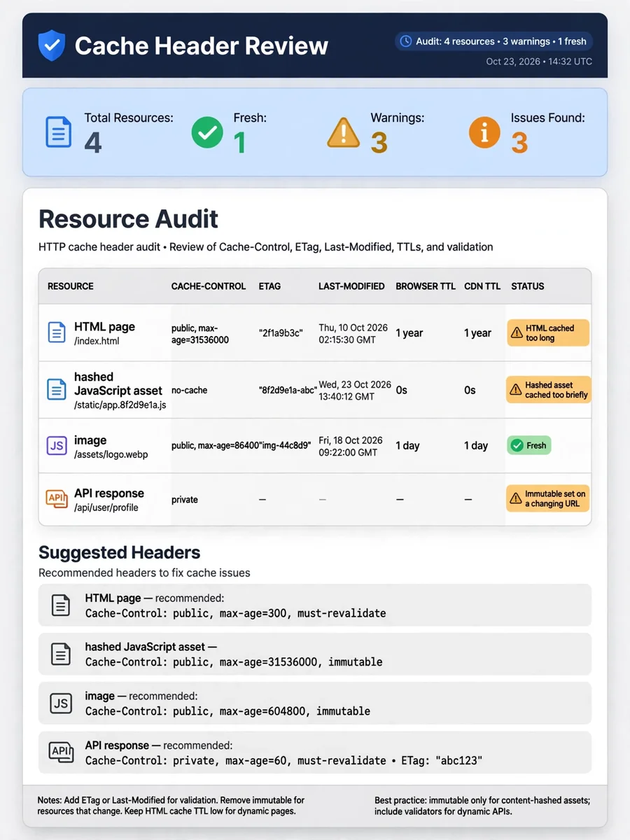Click the '1 year' CDN TTL cell for HTML page

tap(478, 333)
